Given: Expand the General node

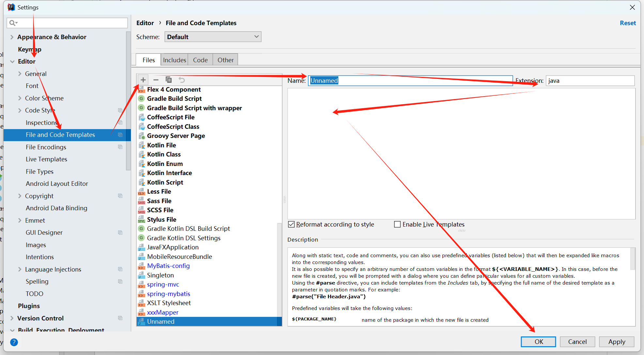Looking at the screenshot, I should point(20,74).
